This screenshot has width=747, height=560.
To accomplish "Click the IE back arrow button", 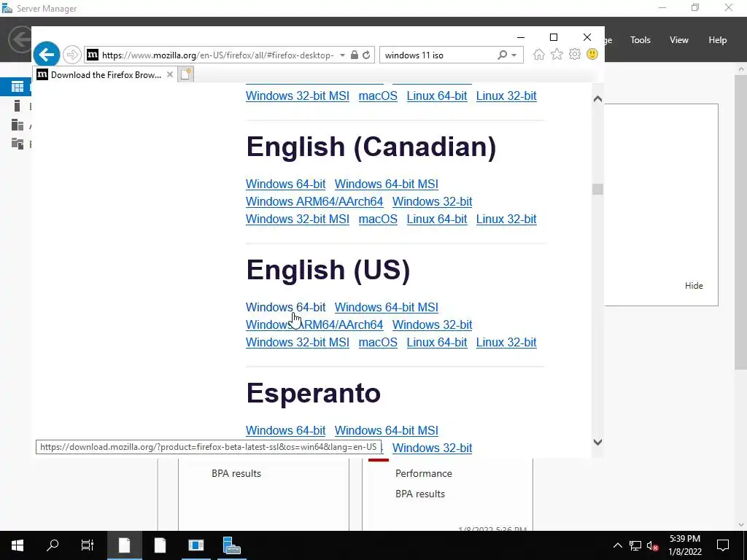I will (46, 55).
